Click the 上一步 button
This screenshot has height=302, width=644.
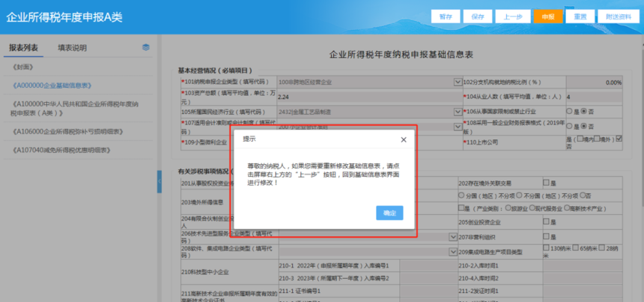pos(514,16)
